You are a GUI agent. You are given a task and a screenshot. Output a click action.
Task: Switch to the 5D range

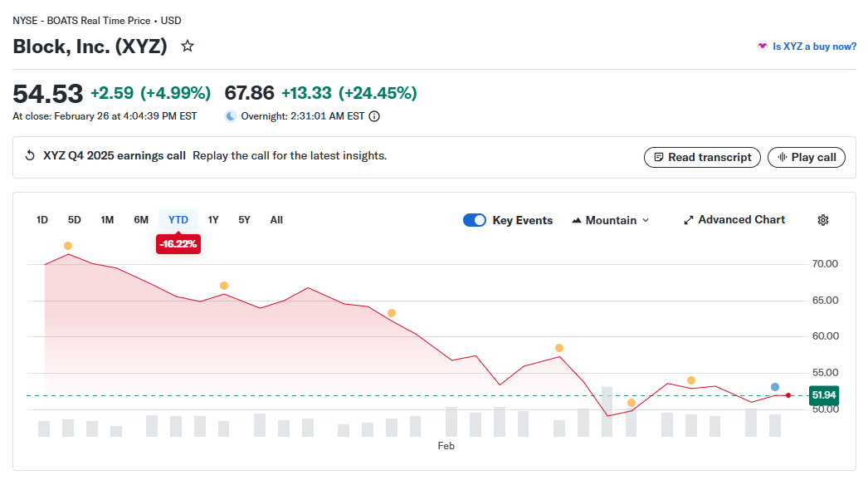pos(75,220)
